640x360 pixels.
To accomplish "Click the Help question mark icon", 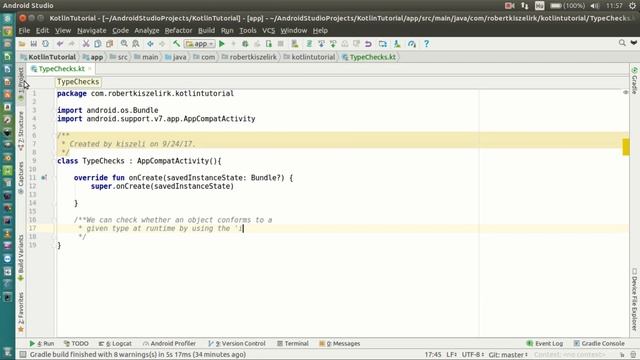I will [x=426, y=44].
